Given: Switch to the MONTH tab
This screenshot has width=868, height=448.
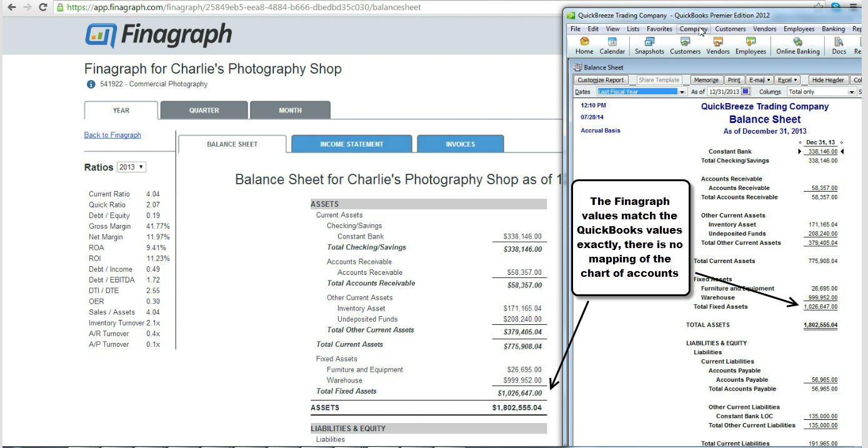Looking at the screenshot, I should (x=290, y=110).
